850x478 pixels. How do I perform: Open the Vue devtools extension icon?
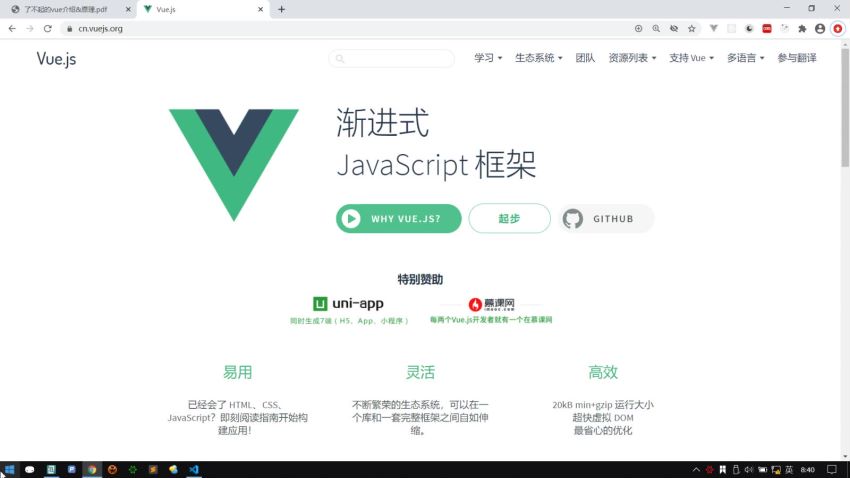713,29
